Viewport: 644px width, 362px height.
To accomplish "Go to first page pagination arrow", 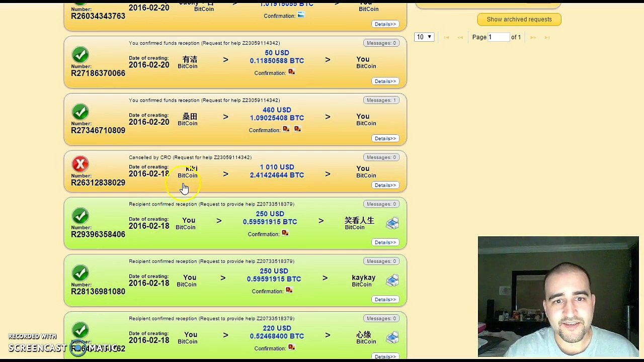I will (446, 37).
